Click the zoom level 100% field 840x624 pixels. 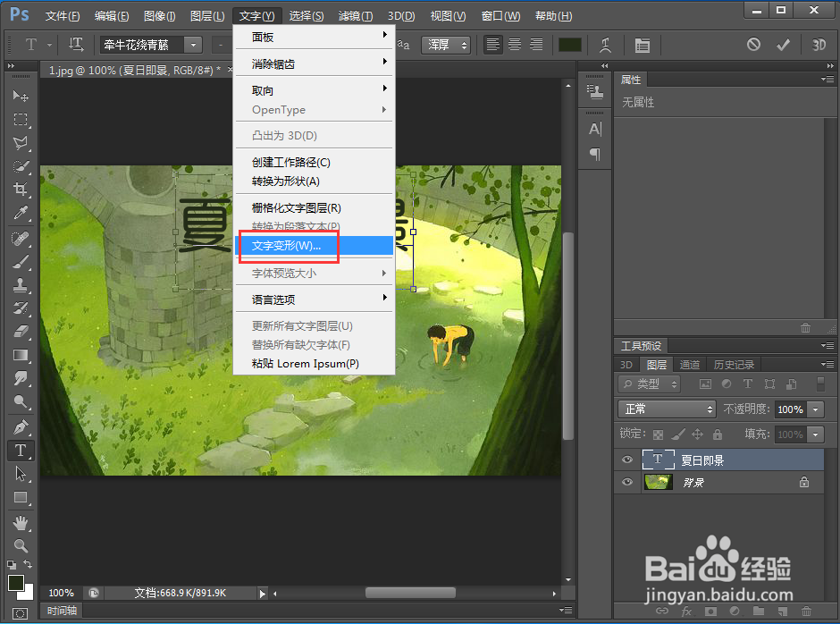(x=61, y=593)
